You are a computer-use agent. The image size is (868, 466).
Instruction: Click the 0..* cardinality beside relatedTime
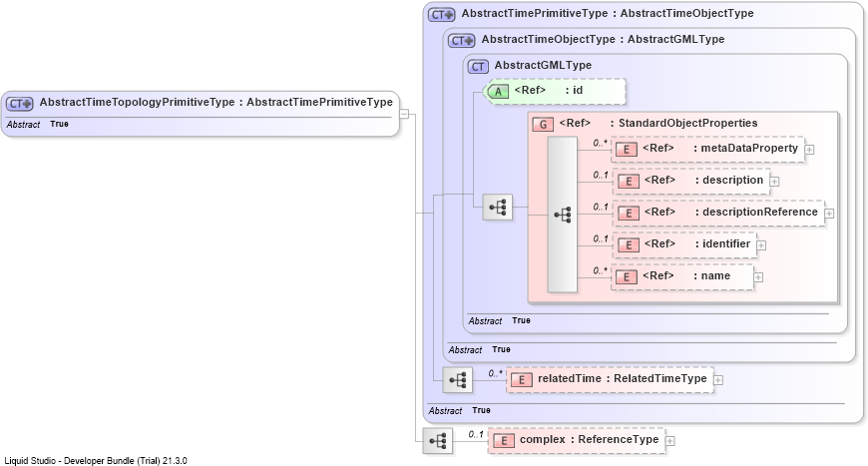(494, 373)
